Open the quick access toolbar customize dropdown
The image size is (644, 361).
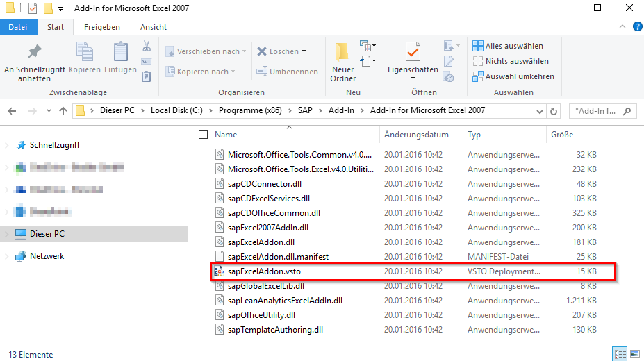(x=60, y=8)
